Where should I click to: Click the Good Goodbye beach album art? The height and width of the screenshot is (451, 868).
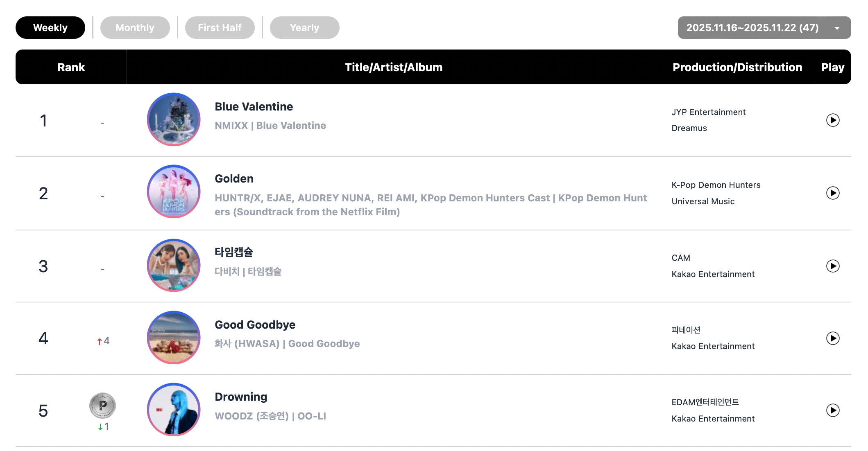[174, 338]
